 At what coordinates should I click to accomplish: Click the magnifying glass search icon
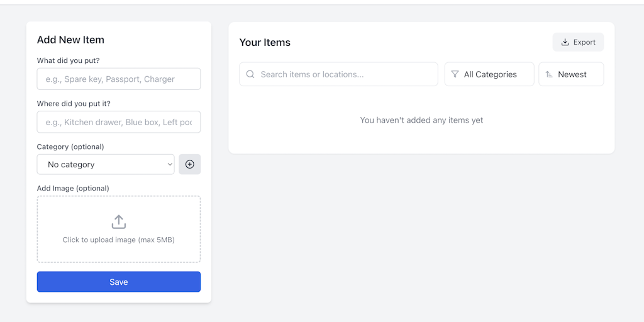[250, 74]
